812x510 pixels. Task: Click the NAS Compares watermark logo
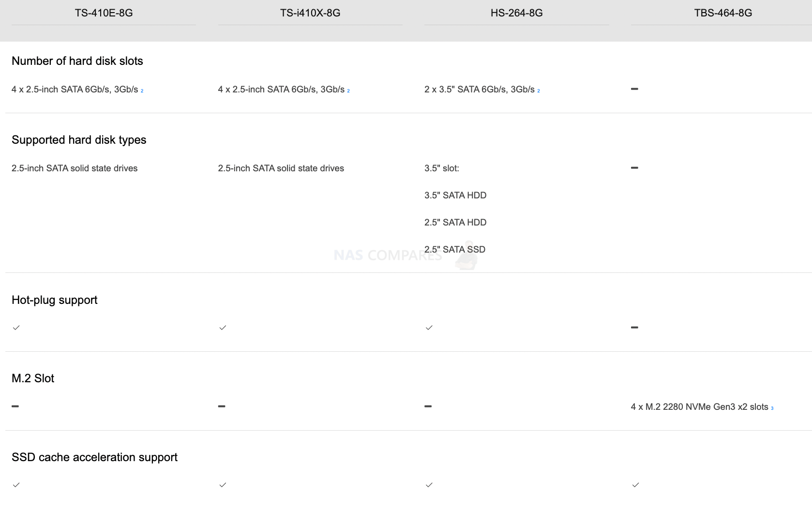(406, 255)
